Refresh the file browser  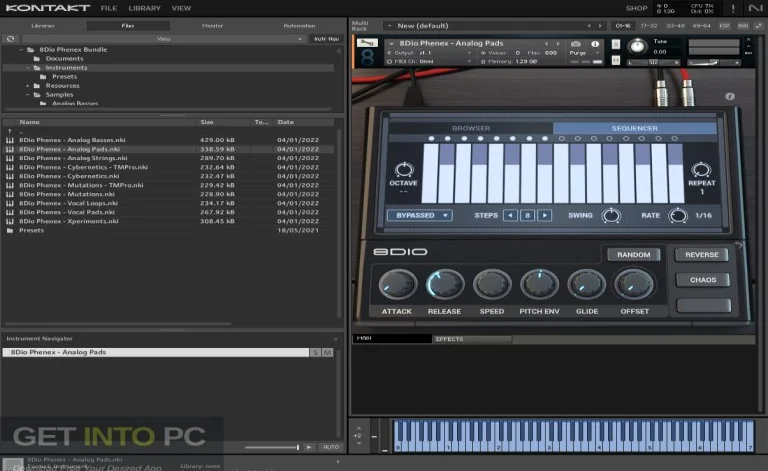pyautogui.click(x=11, y=39)
